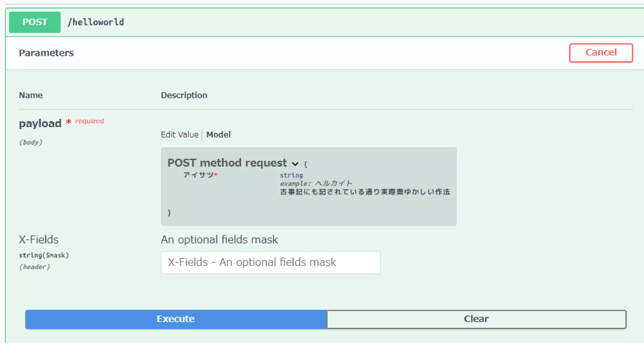Viewport: 644px width, 362px height.
Task: Click the POST method request model title
Action: (227, 163)
